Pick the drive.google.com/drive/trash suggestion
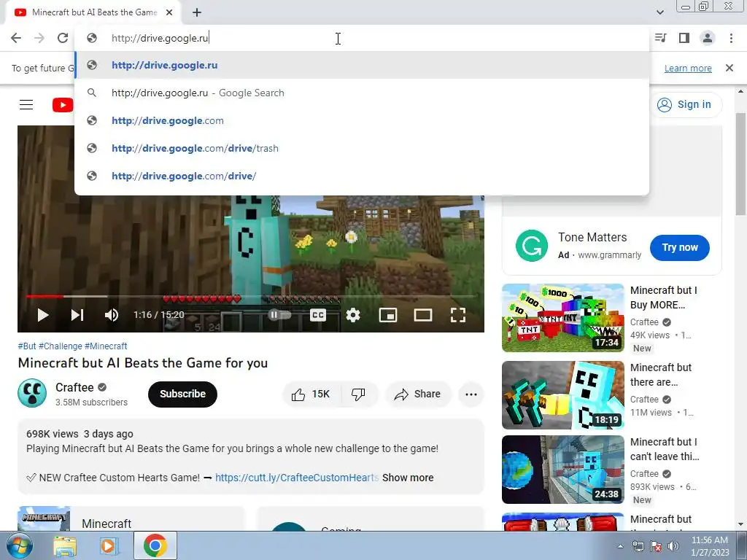This screenshot has height=560, width=747. [x=362, y=148]
